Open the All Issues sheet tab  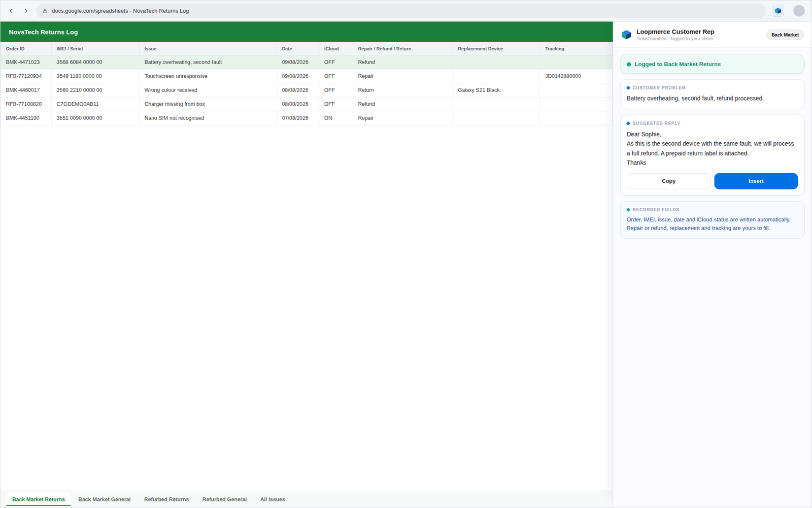pos(273,499)
